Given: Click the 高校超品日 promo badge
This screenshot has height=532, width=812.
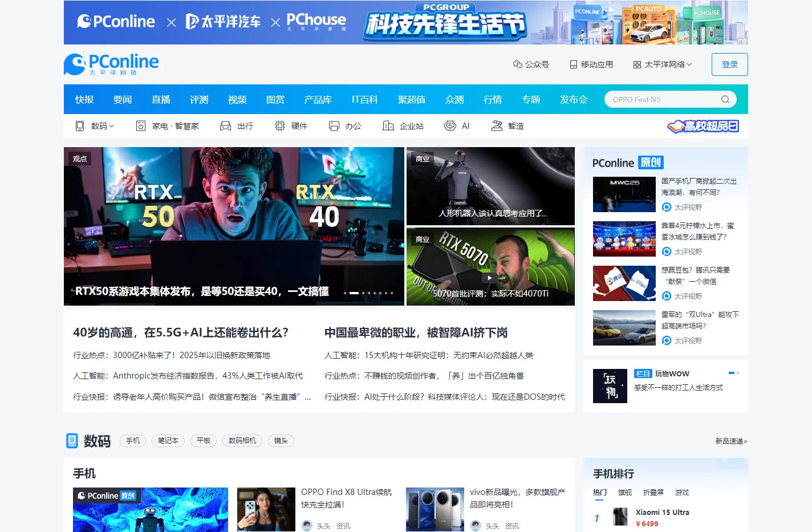Looking at the screenshot, I should pos(703,126).
